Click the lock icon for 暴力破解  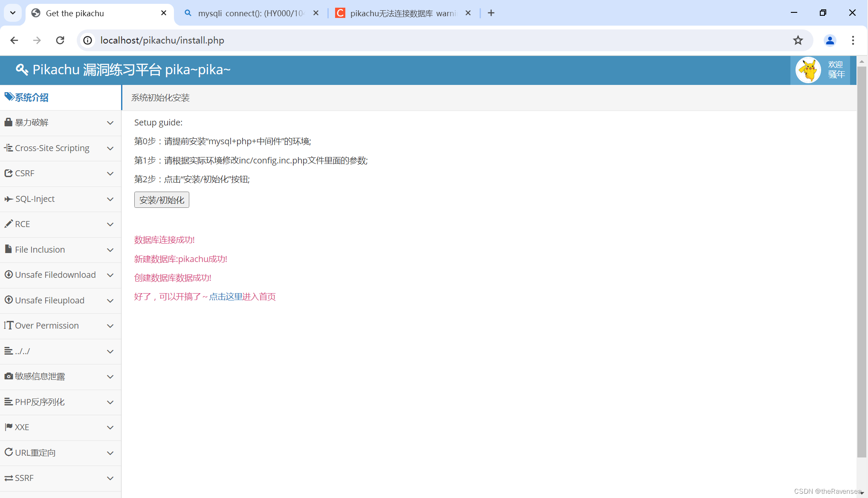[x=8, y=122]
